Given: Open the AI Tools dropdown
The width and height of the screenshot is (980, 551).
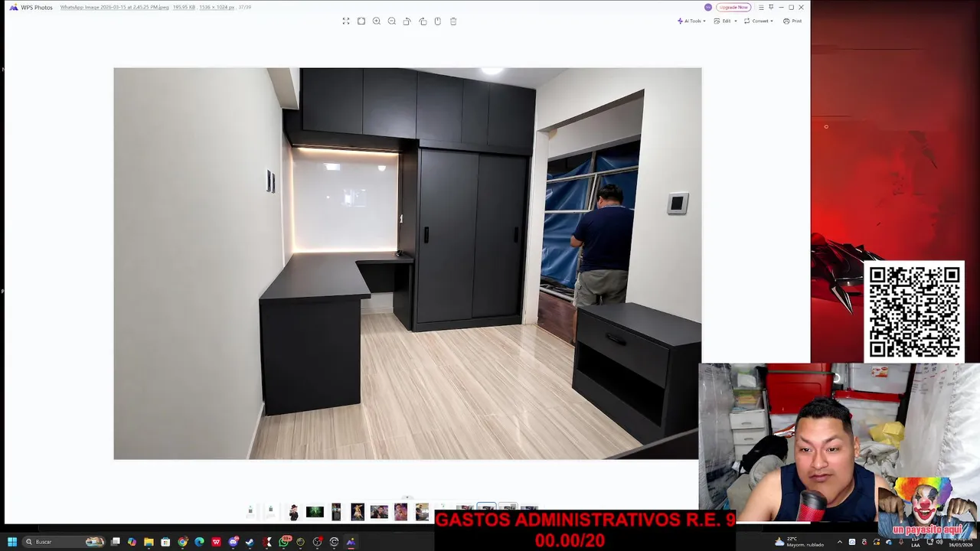Looking at the screenshot, I should click(x=691, y=21).
